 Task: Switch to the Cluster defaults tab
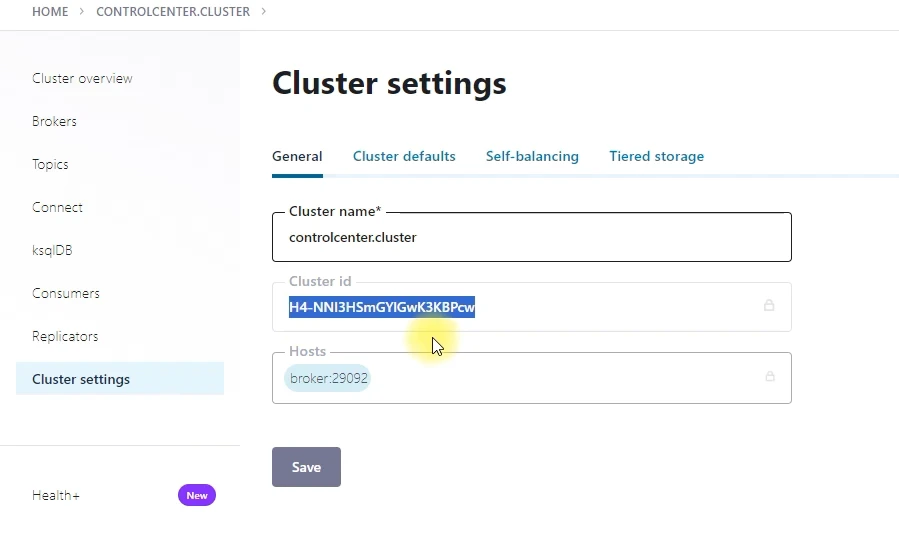pos(404,157)
